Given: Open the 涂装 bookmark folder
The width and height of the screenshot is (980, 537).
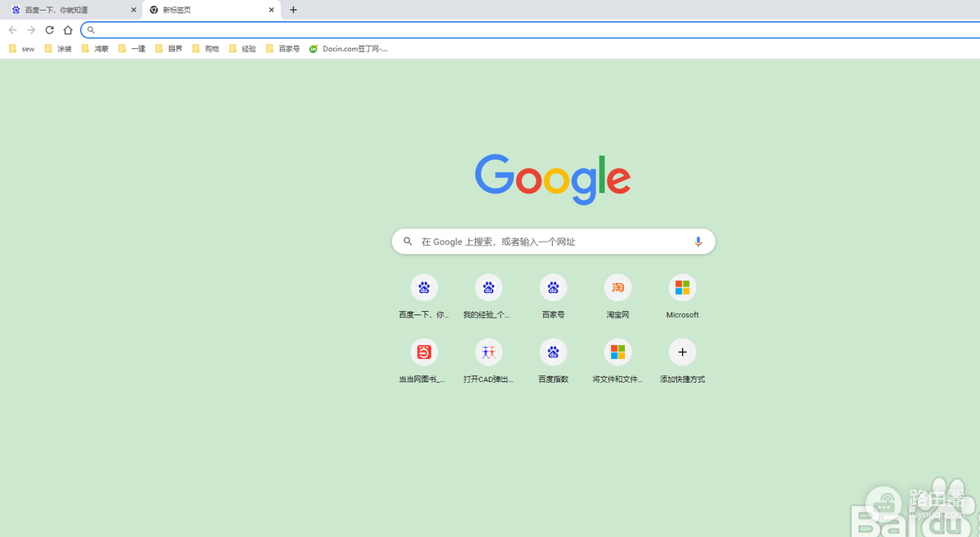Looking at the screenshot, I should click(58, 49).
